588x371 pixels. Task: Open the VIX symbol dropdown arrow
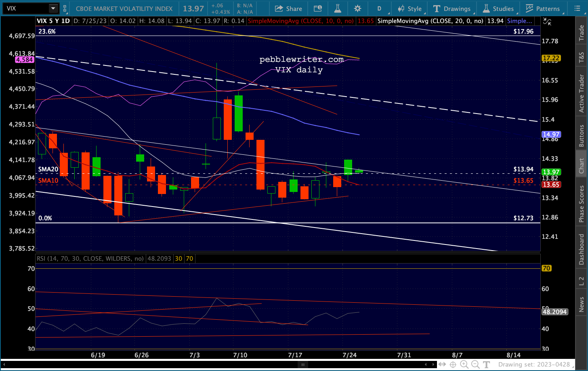(53, 8)
